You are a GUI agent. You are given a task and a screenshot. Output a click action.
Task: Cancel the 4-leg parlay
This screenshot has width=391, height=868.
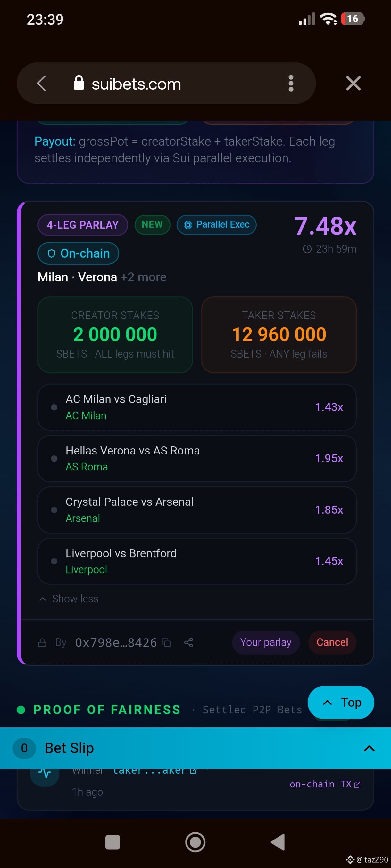pos(332,642)
